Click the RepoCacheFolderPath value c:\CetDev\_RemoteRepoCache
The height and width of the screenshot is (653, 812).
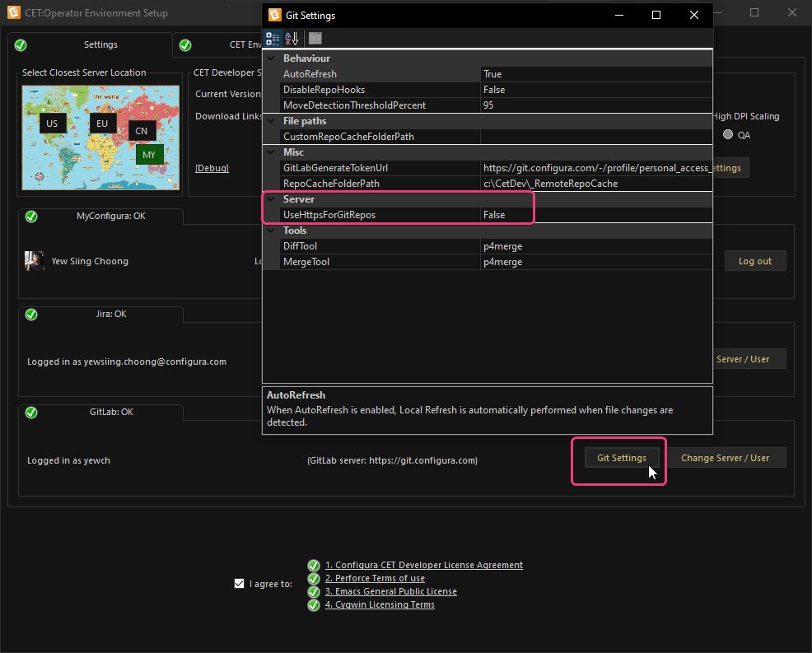coord(596,184)
